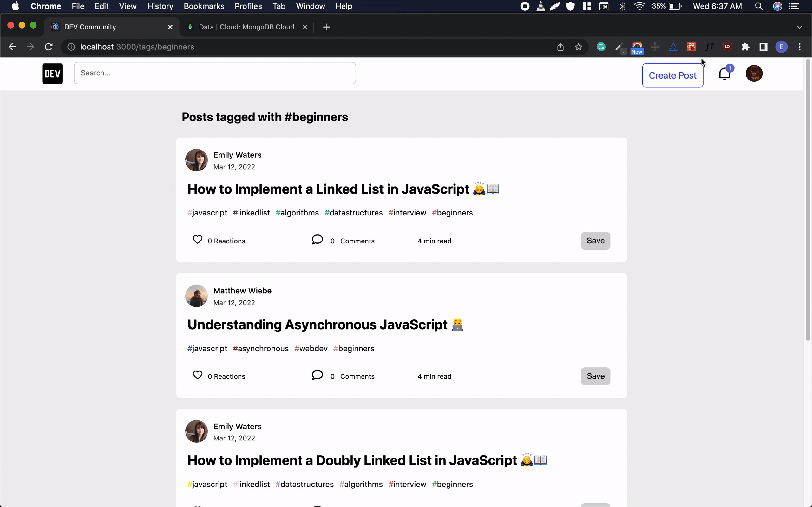Open the #asynchronous tag link
Screen dimensions: 812x507
pos(261,349)
